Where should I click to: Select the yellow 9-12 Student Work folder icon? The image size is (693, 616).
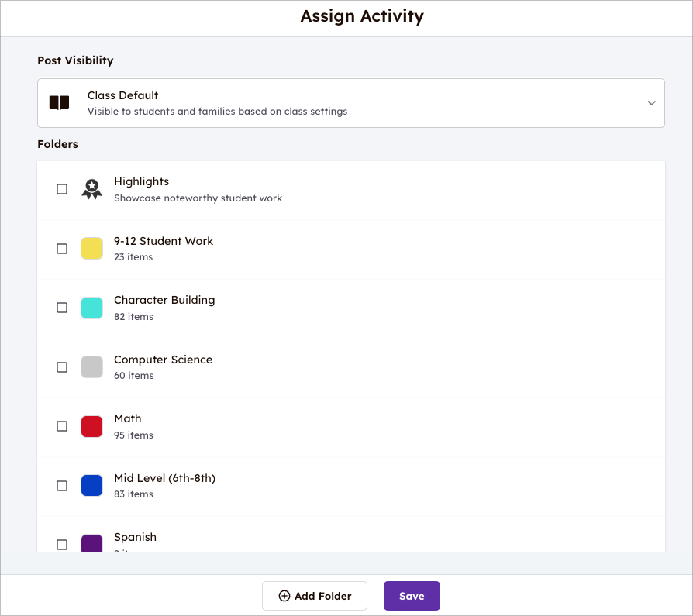click(x=91, y=248)
